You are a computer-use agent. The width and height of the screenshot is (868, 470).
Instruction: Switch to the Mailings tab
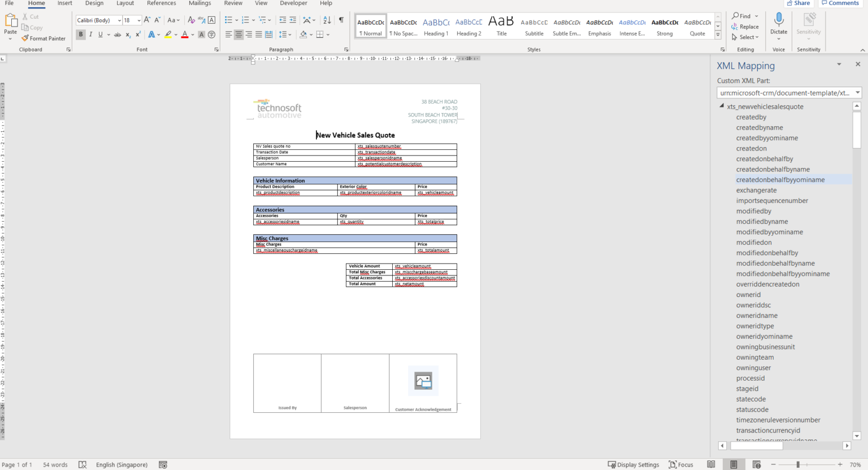point(199,3)
